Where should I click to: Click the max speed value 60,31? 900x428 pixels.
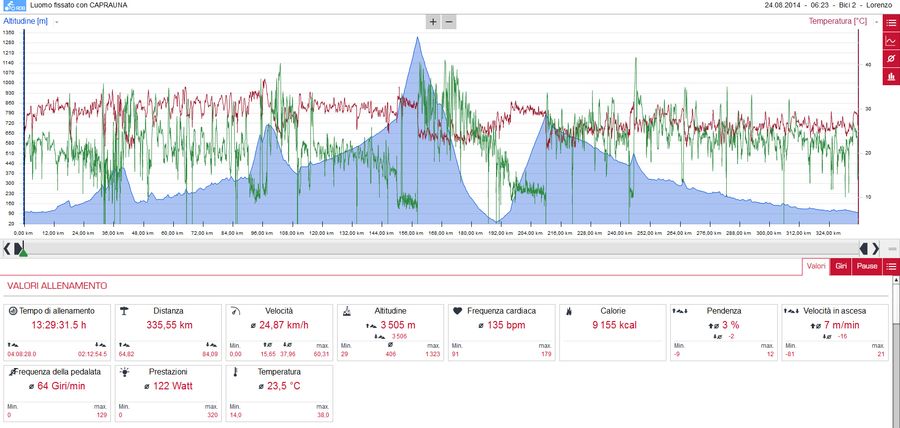coord(322,354)
